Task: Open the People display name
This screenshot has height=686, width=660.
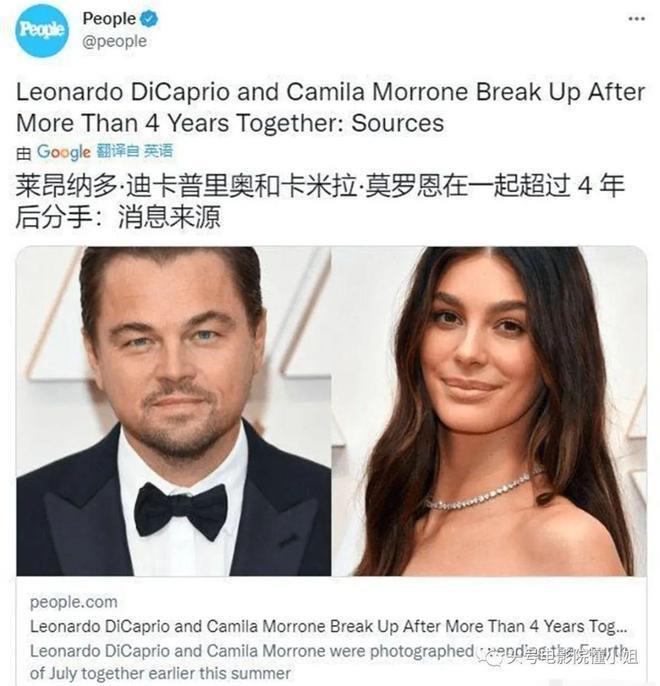Action: click(109, 19)
